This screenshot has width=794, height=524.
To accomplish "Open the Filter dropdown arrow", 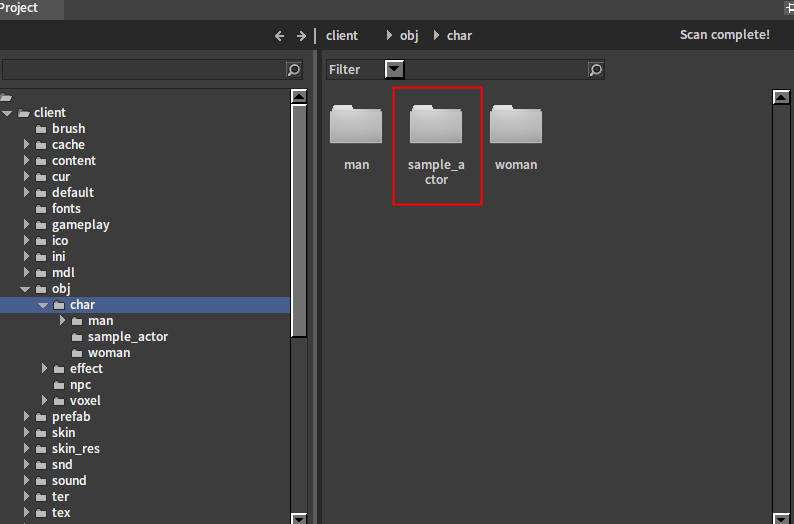I will pos(395,70).
